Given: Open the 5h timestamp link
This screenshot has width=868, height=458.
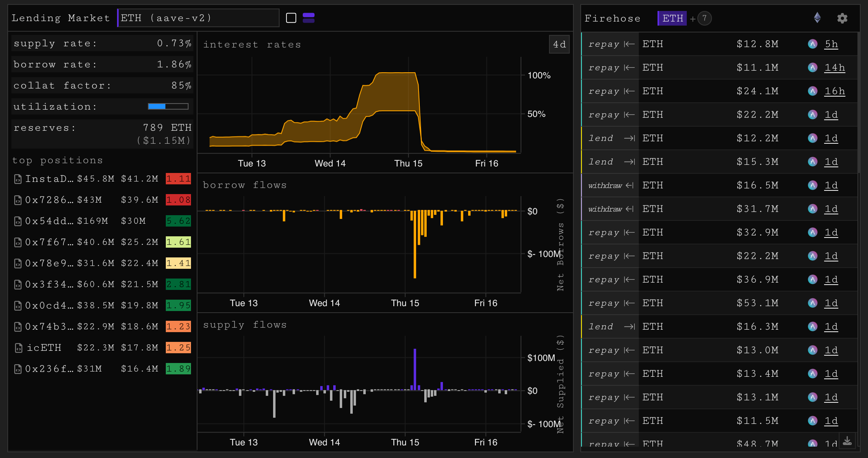Looking at the screenshot, I should [831, 44].
